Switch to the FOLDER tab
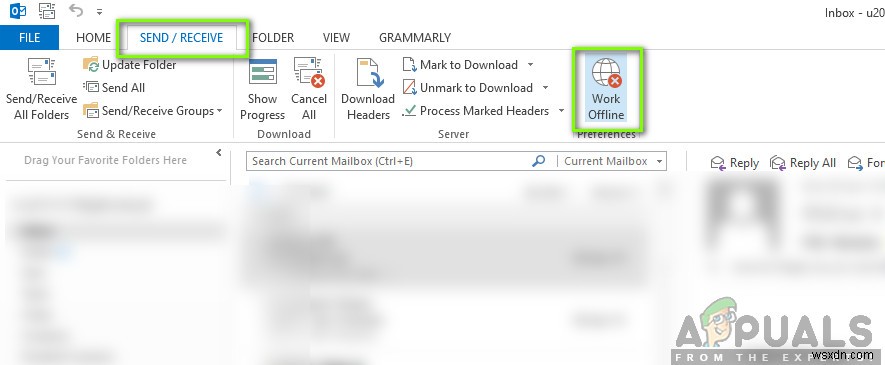The height and width of the screenshot is (365, 885). tap(273, 38)
